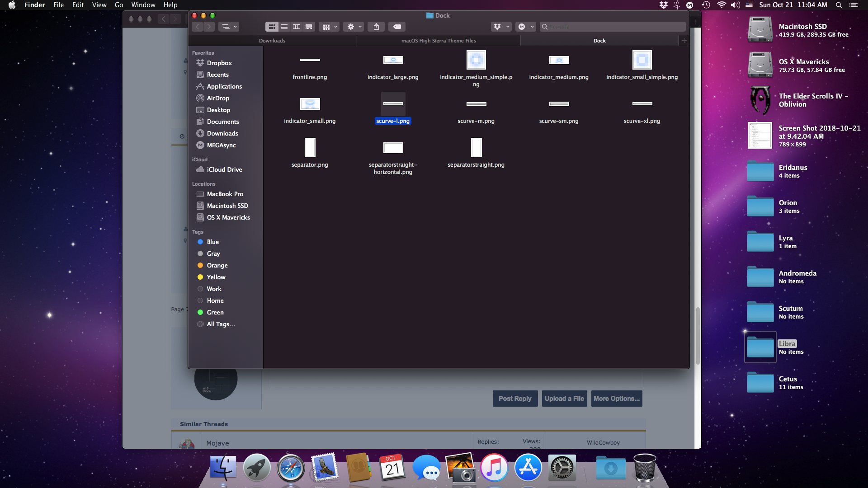The image size is (868, 488).
Task: Open the View menu
Action: 99,5
